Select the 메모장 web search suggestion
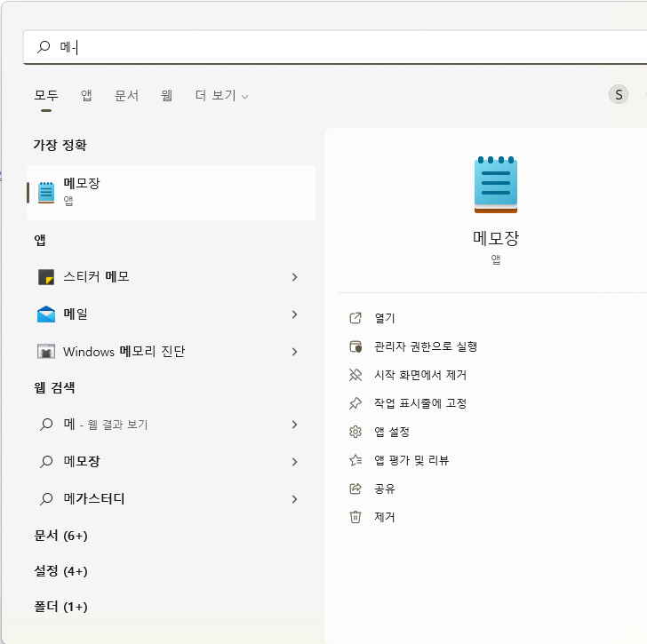This screenshot has height=644, width=647. [x=172, y=461]
